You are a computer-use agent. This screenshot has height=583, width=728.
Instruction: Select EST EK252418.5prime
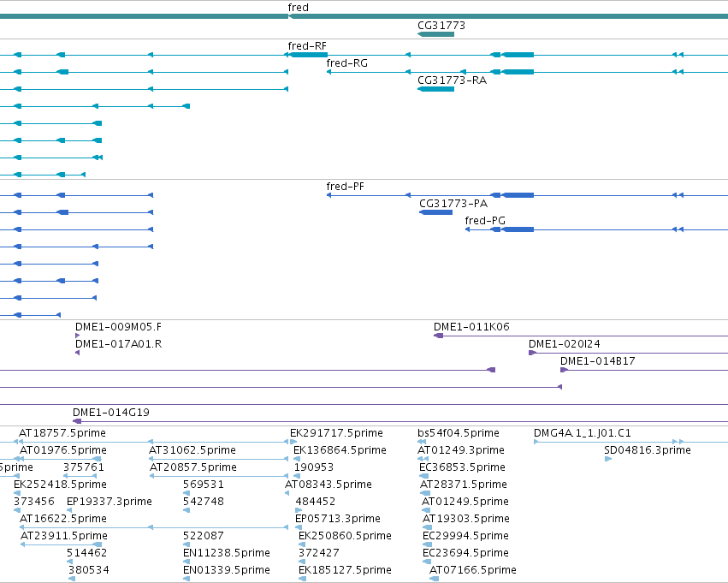(x=60, y=485)
